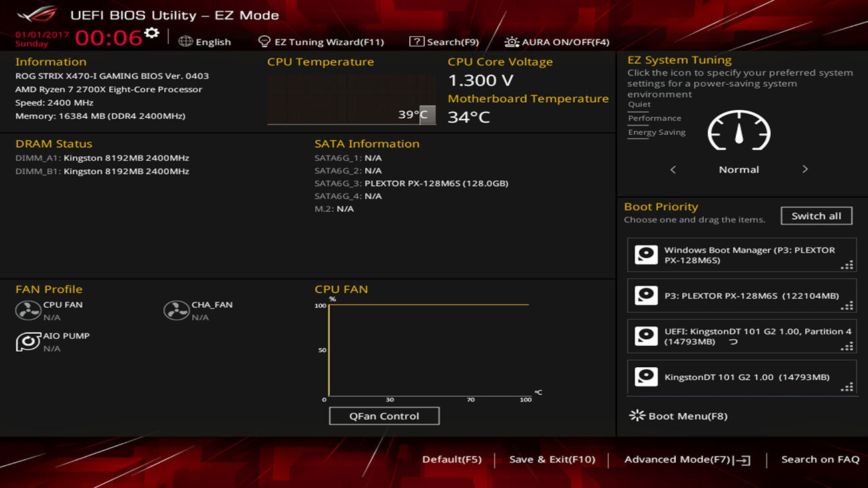Click disk icon of P3: PLEXTOR 122104MB entry
The width and height of the screenshot is (868, 488).
tap(646, 296)
